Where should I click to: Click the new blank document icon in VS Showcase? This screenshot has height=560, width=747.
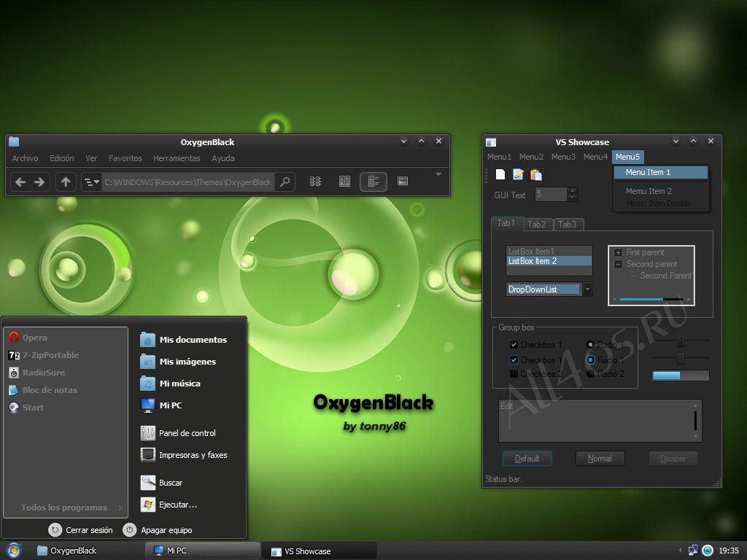(x=500, y=175)
